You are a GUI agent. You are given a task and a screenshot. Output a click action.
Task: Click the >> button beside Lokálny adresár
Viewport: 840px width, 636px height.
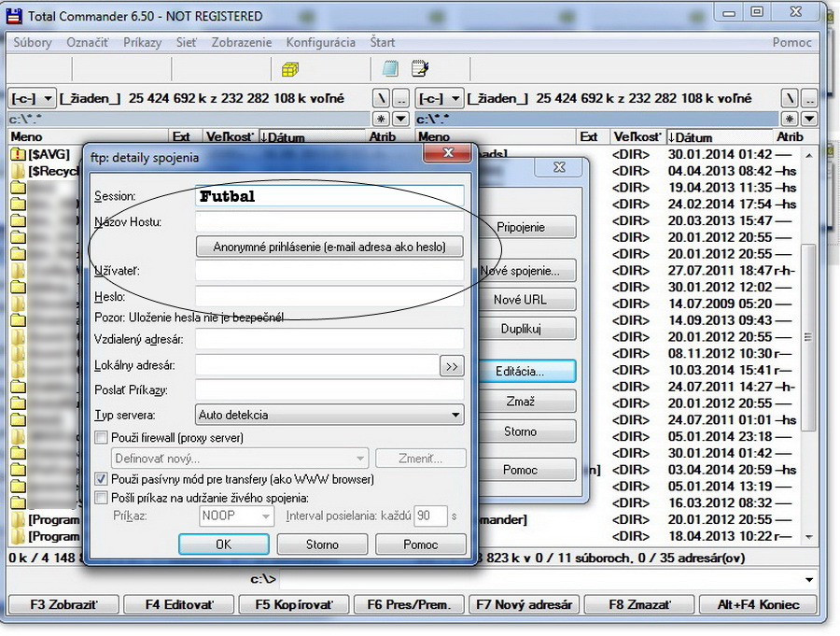point(452,366)
